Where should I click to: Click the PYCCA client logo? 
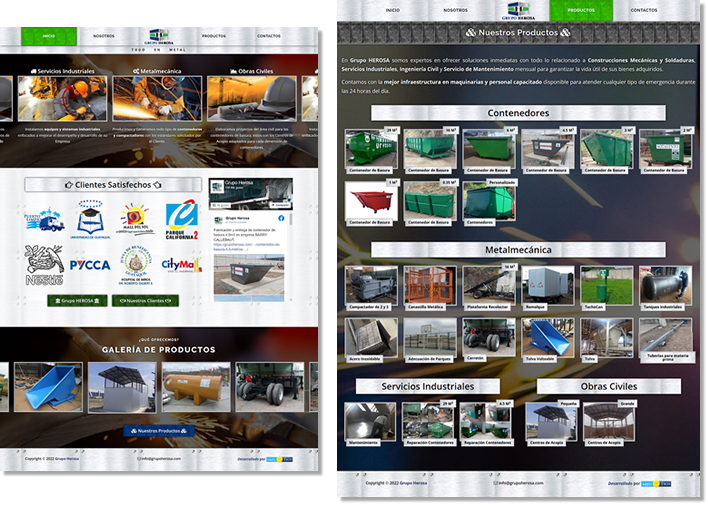coord(90,265)
